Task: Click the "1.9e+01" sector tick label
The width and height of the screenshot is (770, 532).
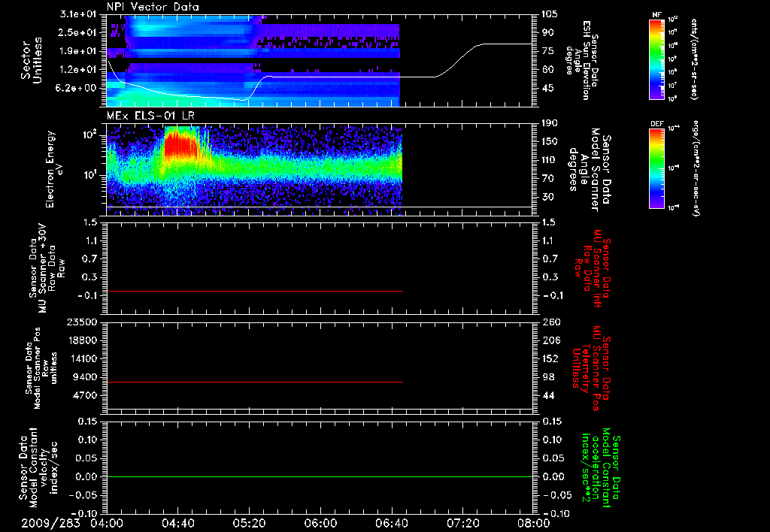Action: 79,51
